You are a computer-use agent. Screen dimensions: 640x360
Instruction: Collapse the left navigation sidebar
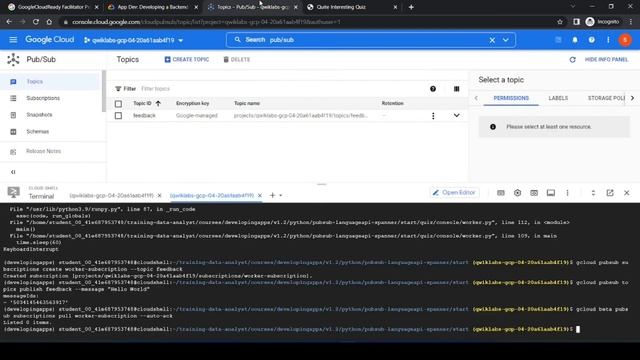point(13,172)
